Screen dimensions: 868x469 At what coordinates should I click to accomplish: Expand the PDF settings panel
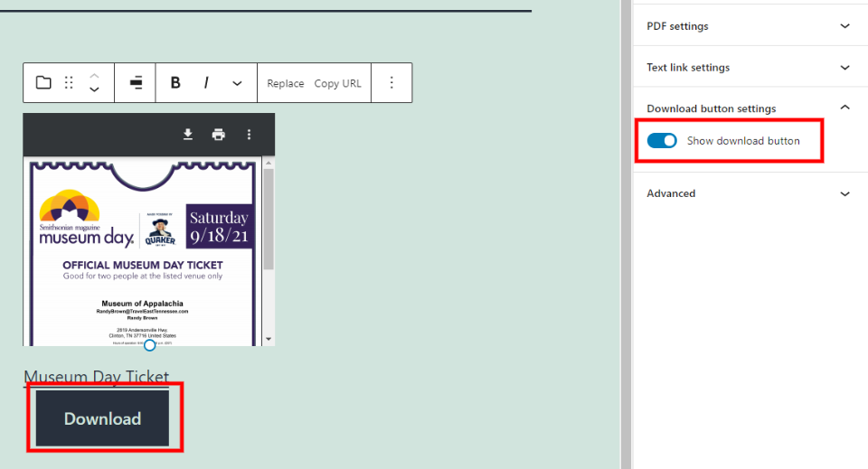click(x=750, y=26)
